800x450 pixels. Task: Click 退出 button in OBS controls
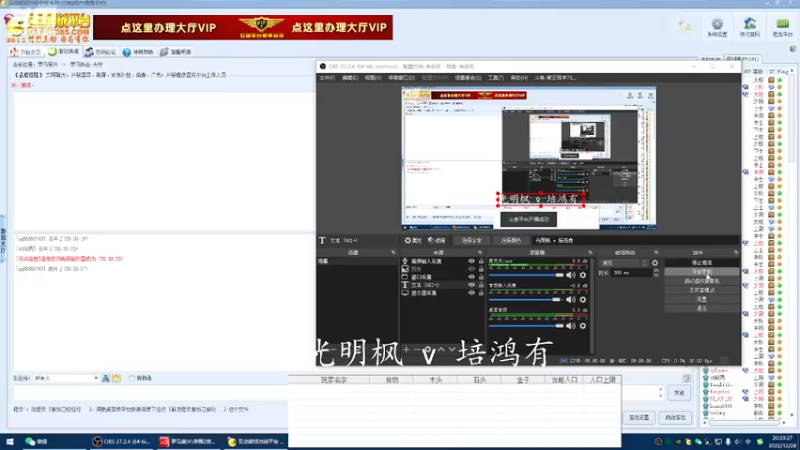pyautogui.click(x=702, y=309)
